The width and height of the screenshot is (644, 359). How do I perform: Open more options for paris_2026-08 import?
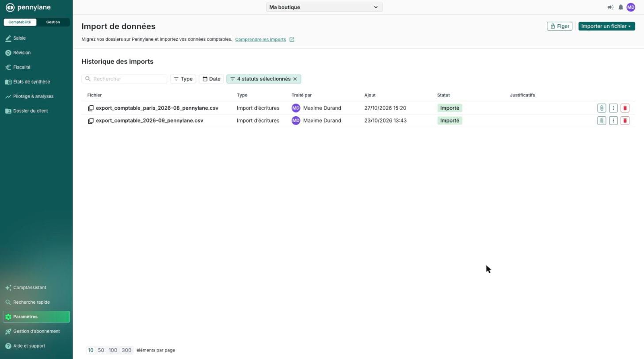(613, 108)
